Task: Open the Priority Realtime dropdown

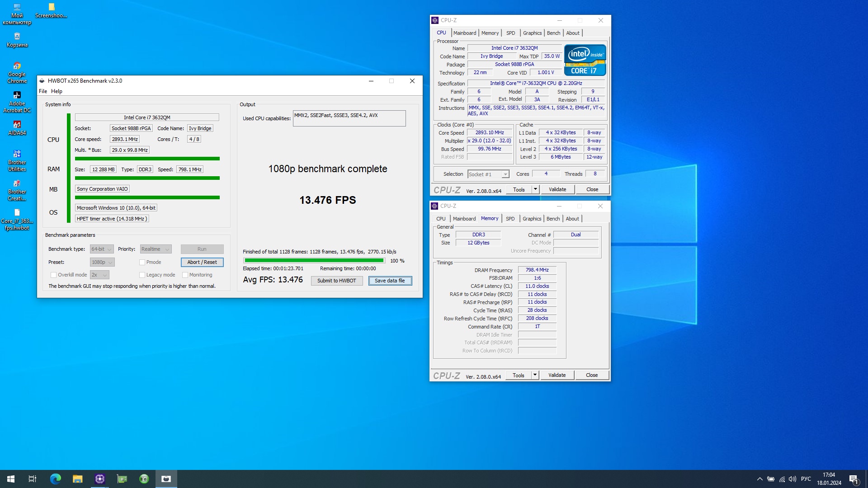Action: point(156,249)
